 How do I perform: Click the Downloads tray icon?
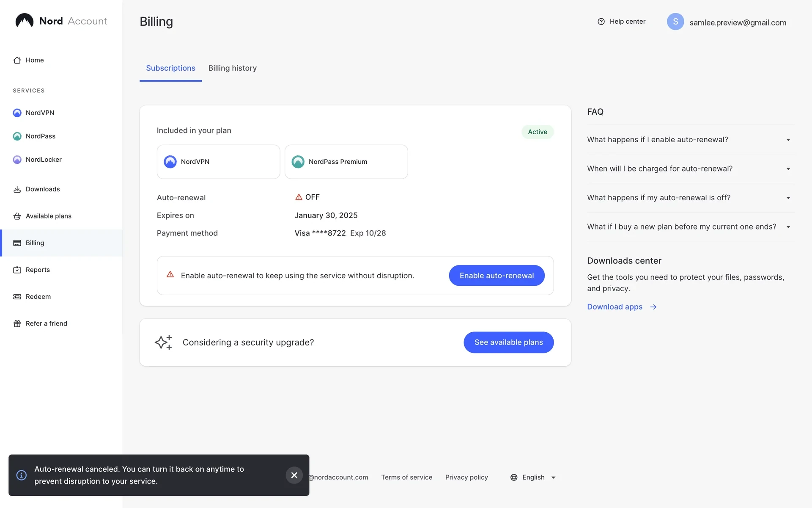(17, 189)
